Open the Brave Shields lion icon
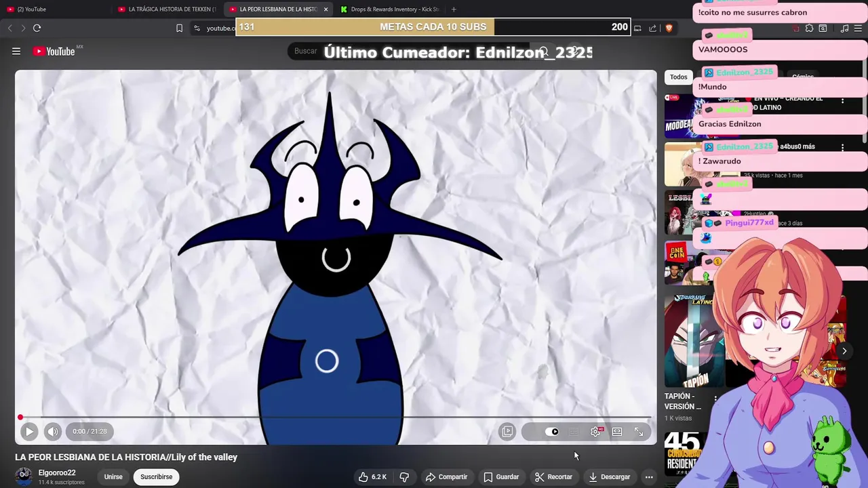This screenshot has height=488, width=868. pos(669,28)
